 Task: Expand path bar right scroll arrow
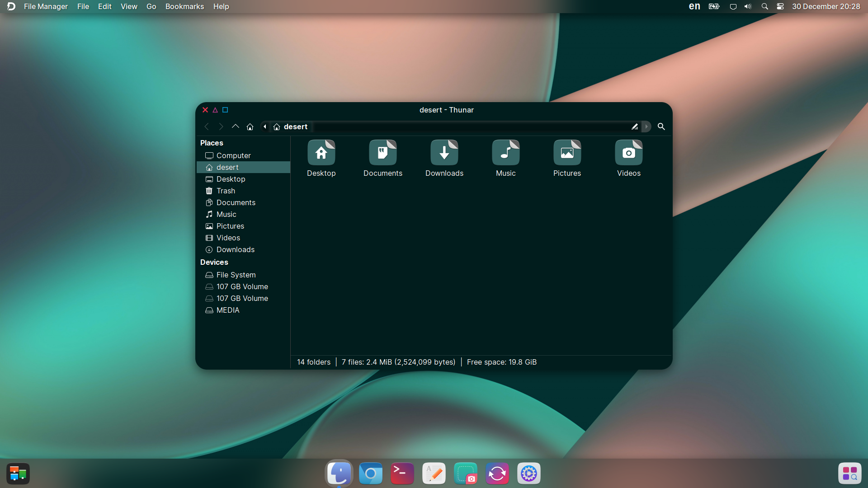coord(646,127)
